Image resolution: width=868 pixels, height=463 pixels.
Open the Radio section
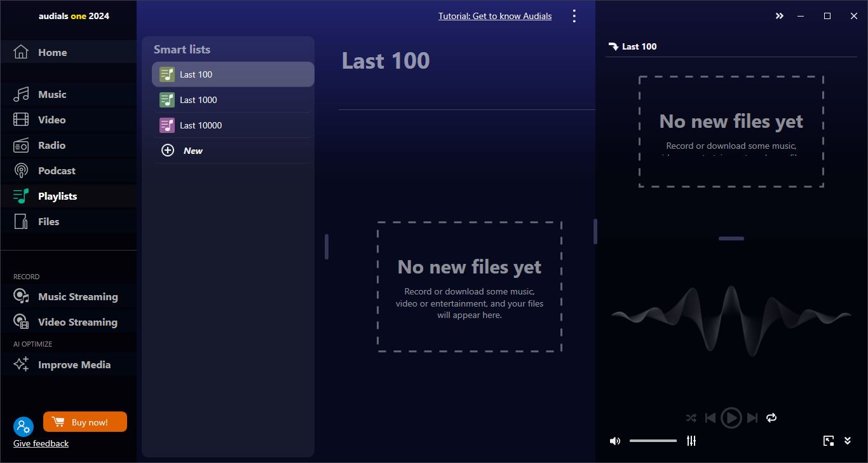click(x=68, y=145)
